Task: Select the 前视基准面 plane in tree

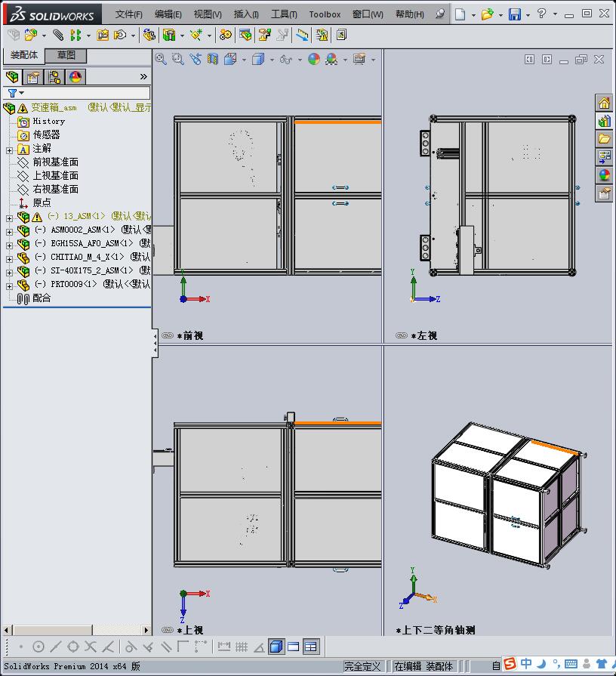Action: 56,162
